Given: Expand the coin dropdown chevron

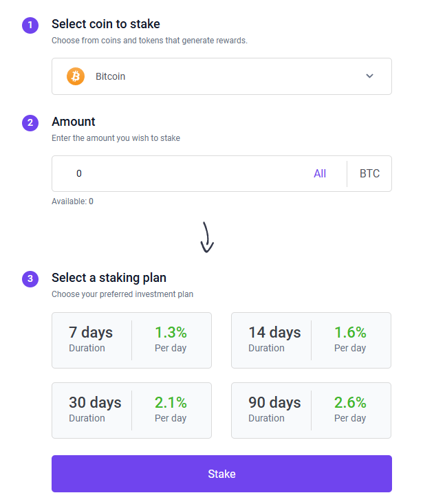Looking at the screenshot, I should (x=369, y=76).
